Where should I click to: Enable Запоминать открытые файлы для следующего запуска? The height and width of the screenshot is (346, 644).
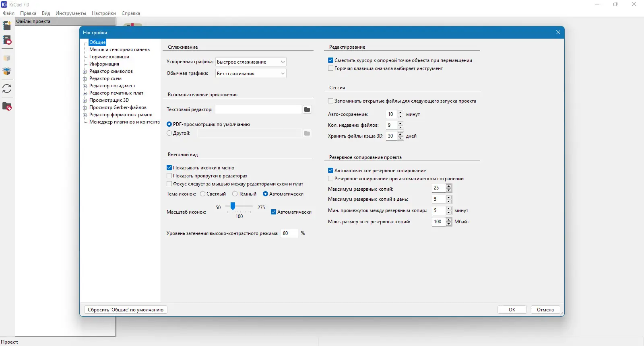330,101
